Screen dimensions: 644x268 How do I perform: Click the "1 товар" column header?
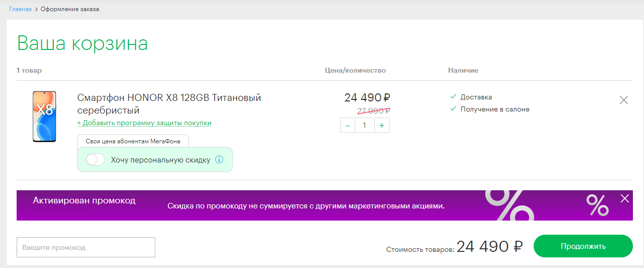pyautogui.click(x=29, y=70)
